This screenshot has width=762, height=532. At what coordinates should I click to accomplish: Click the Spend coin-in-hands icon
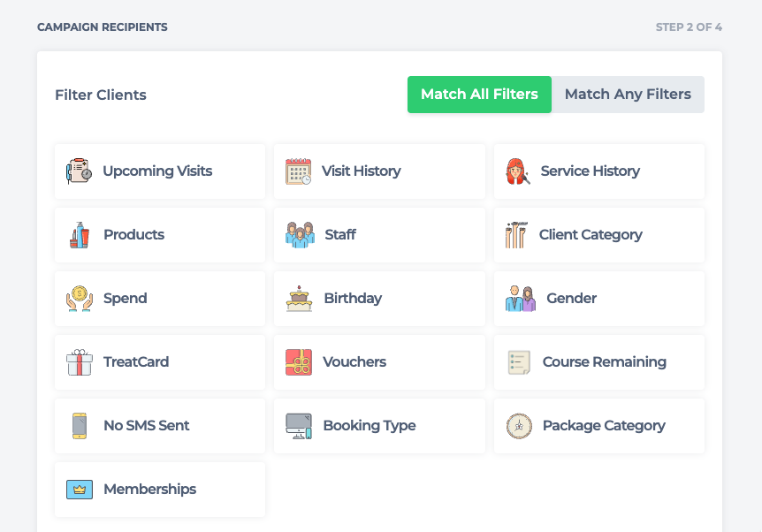(80, 298)
